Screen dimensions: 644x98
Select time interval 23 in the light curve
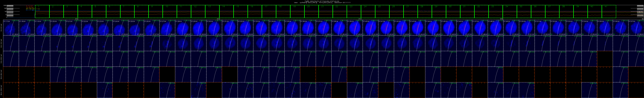pyautogui.click(x=354, y=11)
